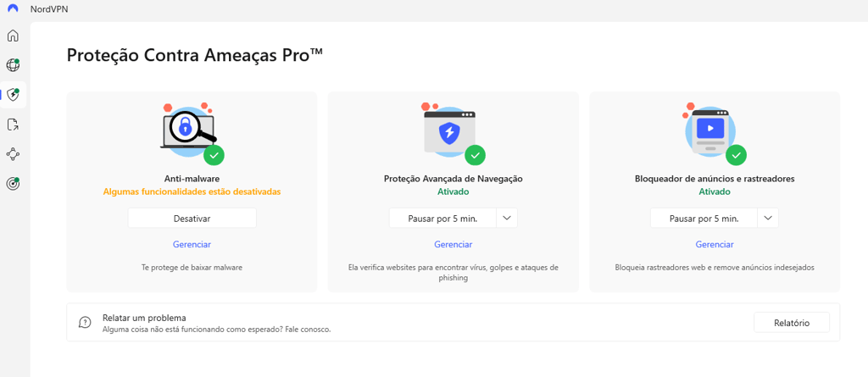Click 'Proteção Avançada de Navegação' card title
Viewport: 868px width, 377px height.
point(453,179)
